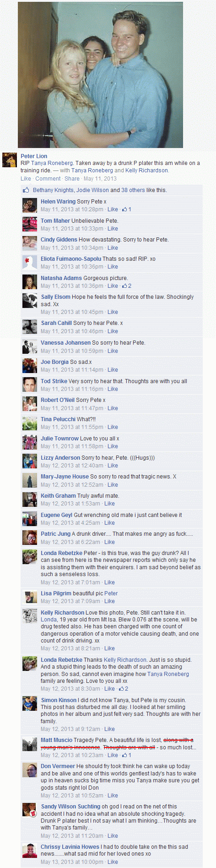Click the like-count thumb icon on Natasha Adams' comment
Image resolution: width=216 pixels, height=868 pixels.
pos(124,286)
